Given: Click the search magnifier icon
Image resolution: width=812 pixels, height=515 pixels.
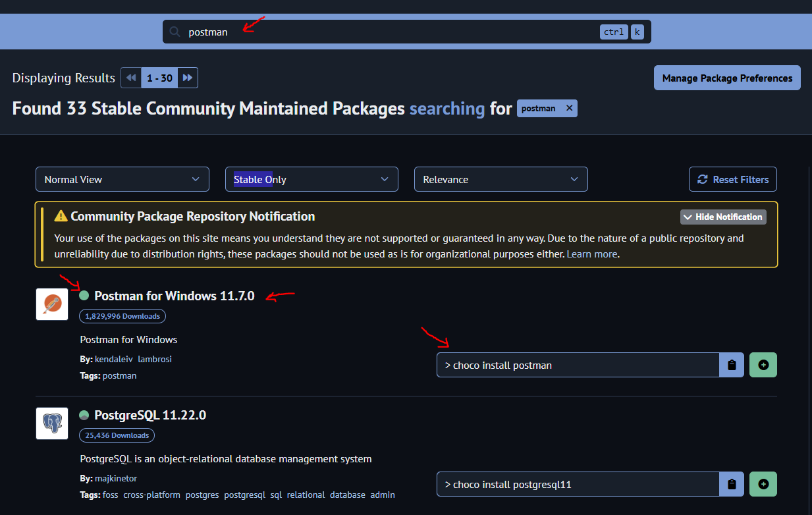Looking at the screenshot, I should tap(175, 32).
